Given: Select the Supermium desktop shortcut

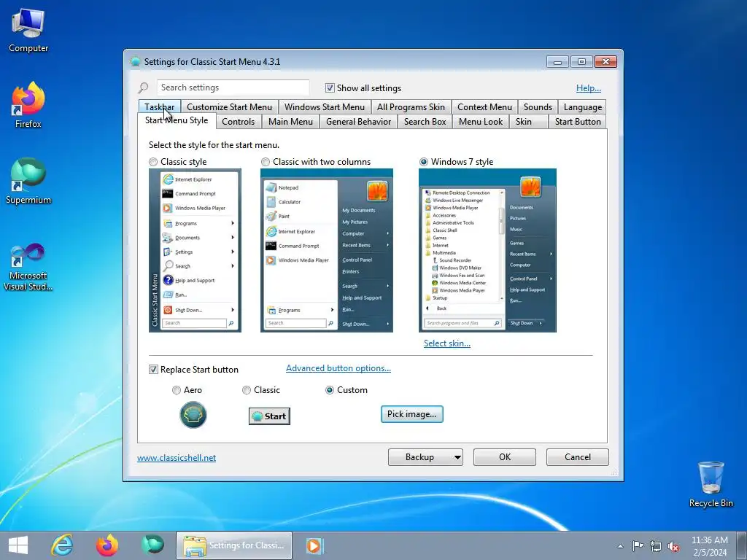Looking at the screenshot, I should tap(28, 181).
